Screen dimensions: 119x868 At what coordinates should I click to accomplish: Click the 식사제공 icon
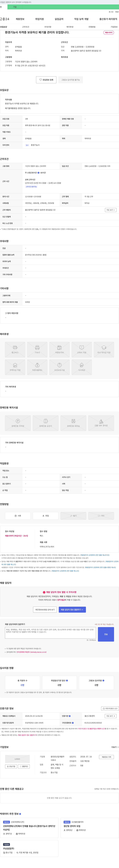pos(82,367)
